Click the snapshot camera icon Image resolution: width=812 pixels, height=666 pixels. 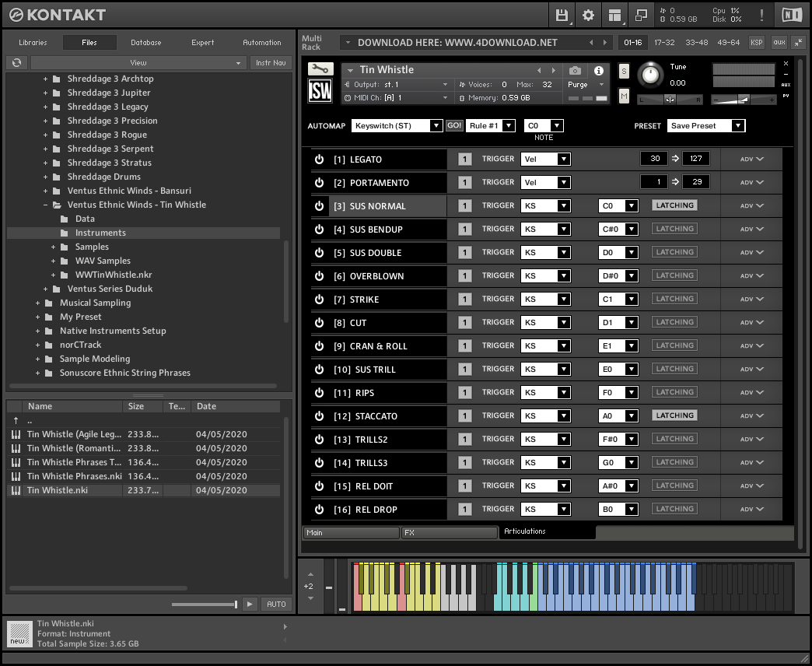(x=575, y=71)
